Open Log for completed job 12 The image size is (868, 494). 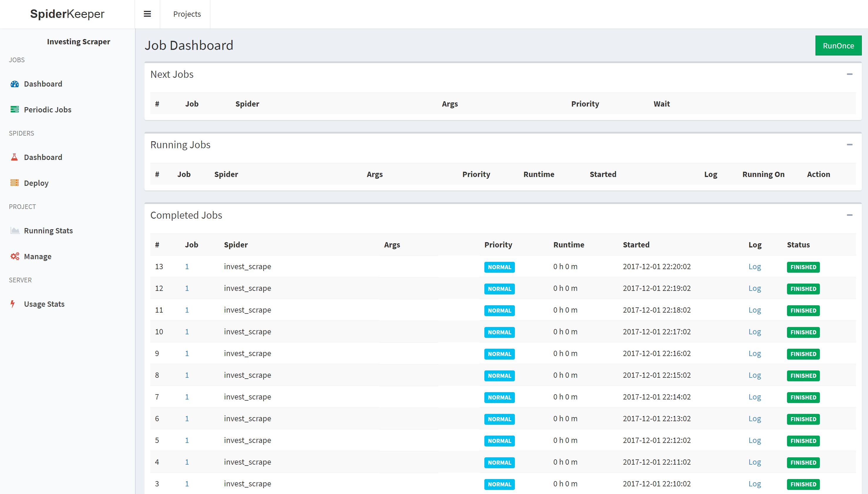point(755,289)
